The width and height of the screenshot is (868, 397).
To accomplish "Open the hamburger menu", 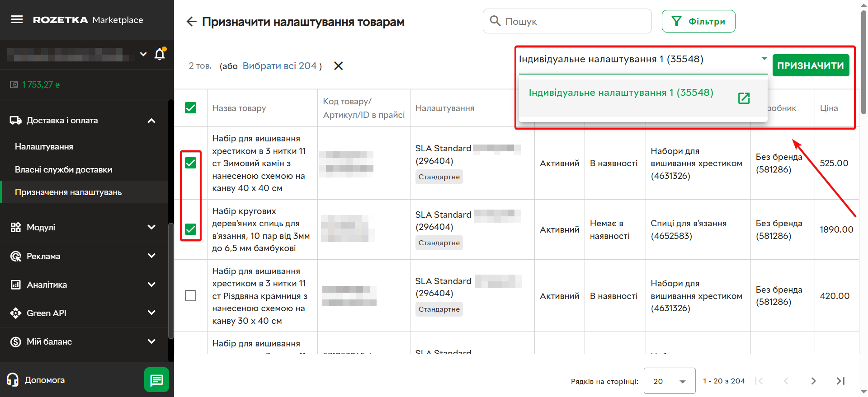I will (x=17, y=19).
